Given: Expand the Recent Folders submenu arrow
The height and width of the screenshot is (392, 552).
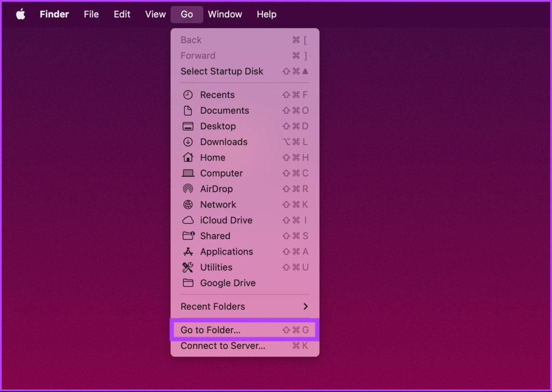Looking at the screenshot, I should tap(306, 306).
